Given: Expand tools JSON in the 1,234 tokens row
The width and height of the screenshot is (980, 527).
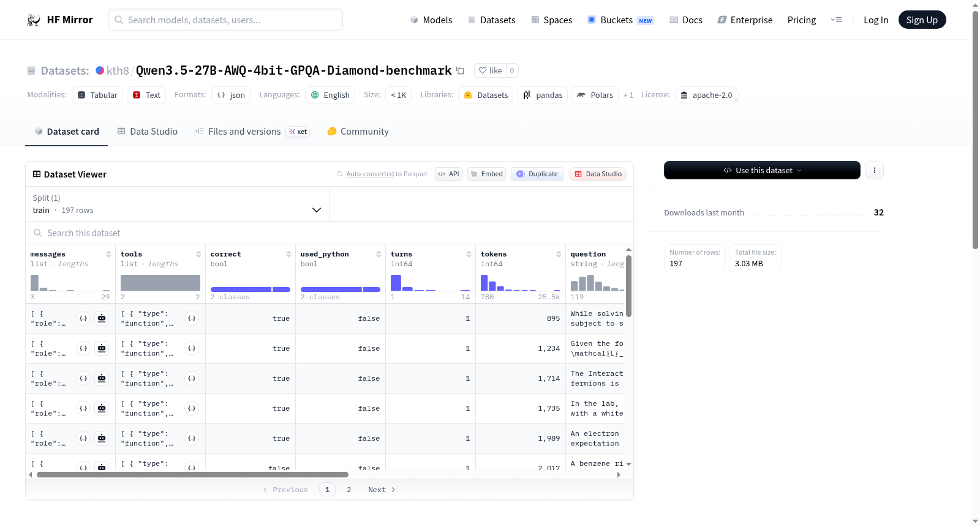Looking at the screenshot, I should [192, 348].
